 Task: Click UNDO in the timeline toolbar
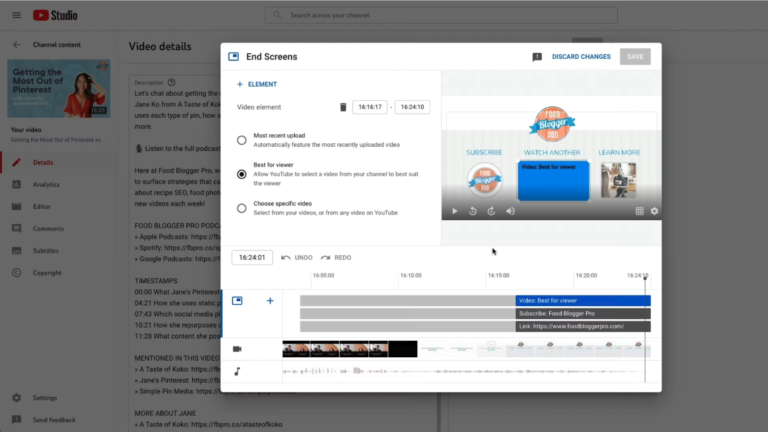[297, 258]
